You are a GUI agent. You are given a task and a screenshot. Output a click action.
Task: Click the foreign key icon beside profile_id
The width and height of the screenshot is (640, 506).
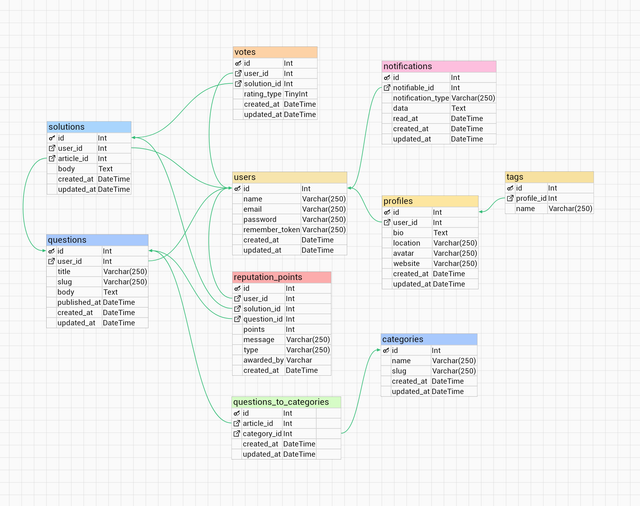[x=510, y=198]
